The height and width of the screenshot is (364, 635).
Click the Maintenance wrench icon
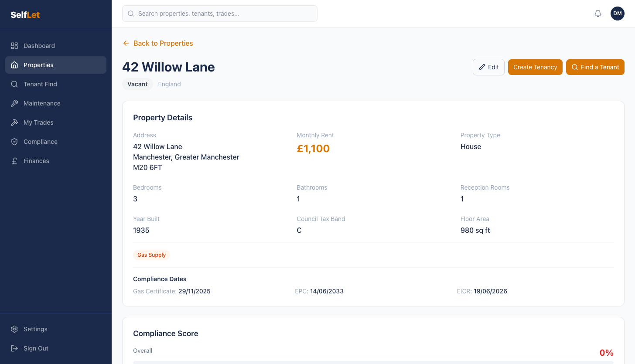[x=14, y=103]
